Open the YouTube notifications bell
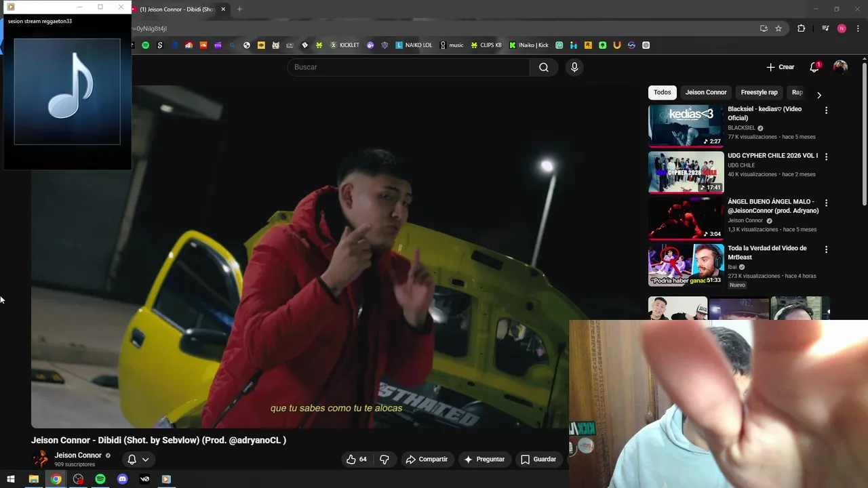The image size is (868, 488). (x=814, y=67)
